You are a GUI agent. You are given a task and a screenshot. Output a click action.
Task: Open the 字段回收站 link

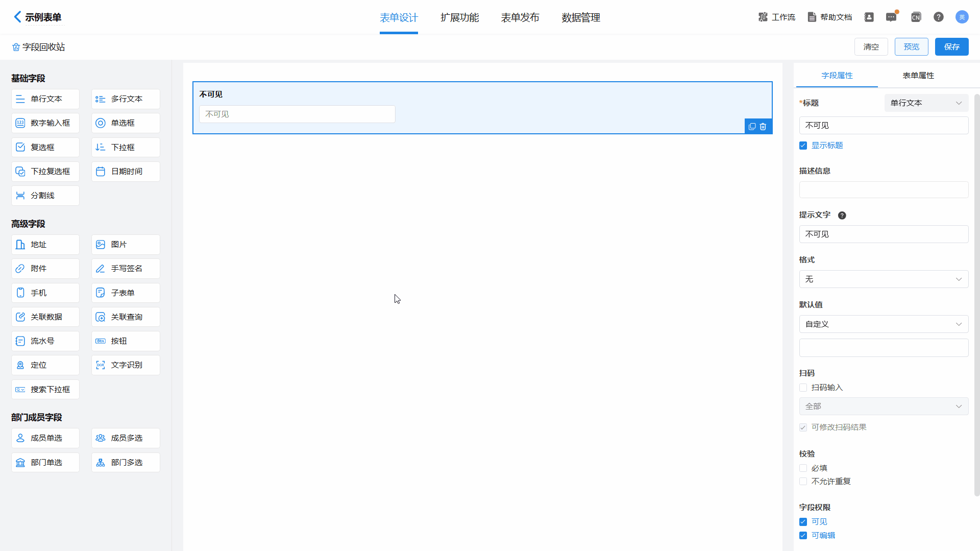click(39, 47)
